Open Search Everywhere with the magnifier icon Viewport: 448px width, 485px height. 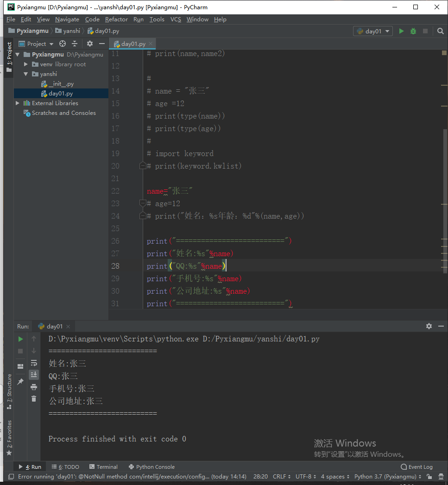pyautogui.click(x=440, y=31)
